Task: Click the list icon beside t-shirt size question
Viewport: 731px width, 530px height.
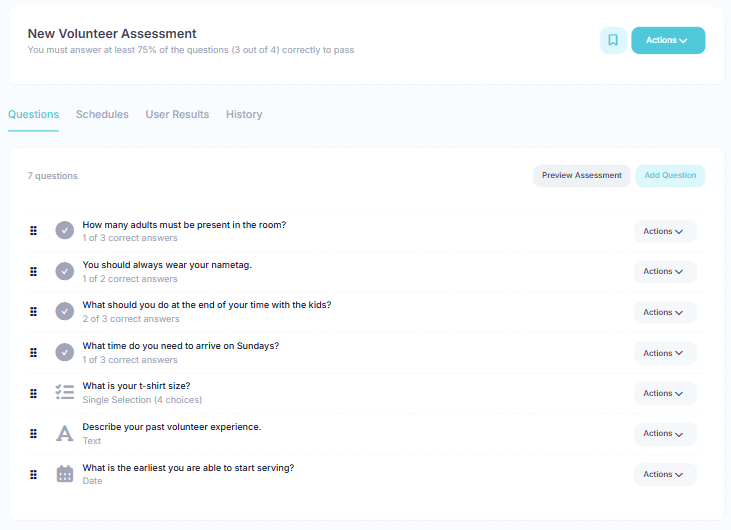Action: click(x=65, y=392)
